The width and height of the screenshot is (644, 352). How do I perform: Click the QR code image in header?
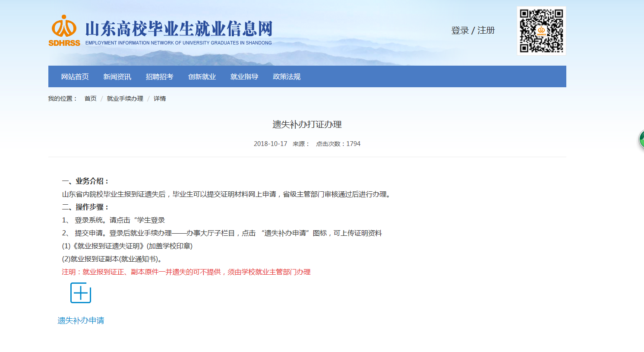(541, 31)
